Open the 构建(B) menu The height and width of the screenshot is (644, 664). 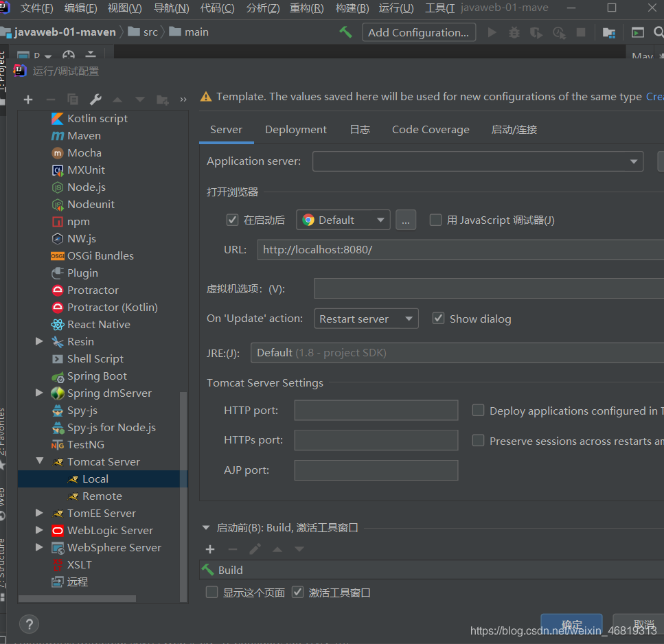352,8
